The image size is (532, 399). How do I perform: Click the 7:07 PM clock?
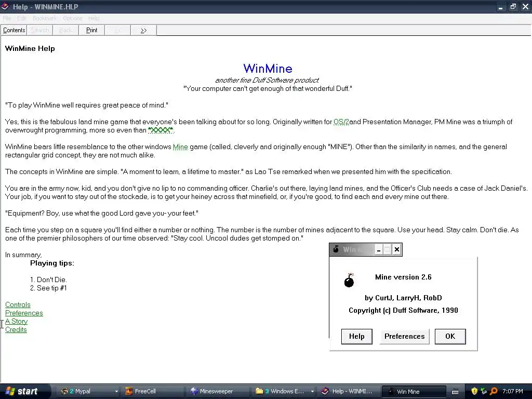tap(513, 391)
